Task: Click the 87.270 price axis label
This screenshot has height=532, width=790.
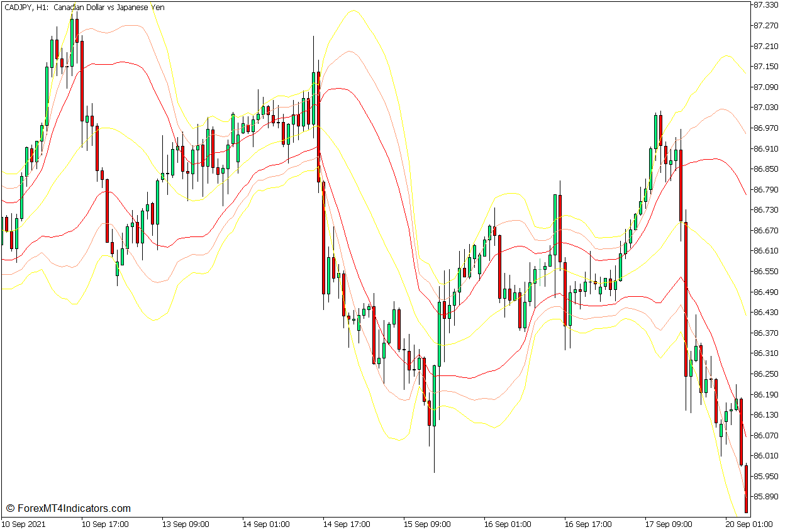Action: [x=765, y=26]
